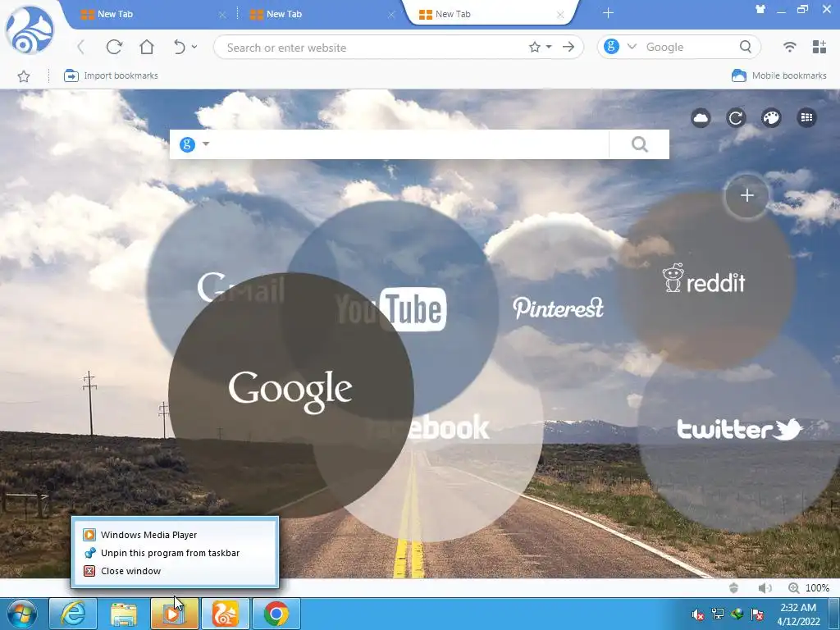The height and width of the screenshot is (630, 840).
Task: Bookmark page with address bar star
Action: click(535, 47)
